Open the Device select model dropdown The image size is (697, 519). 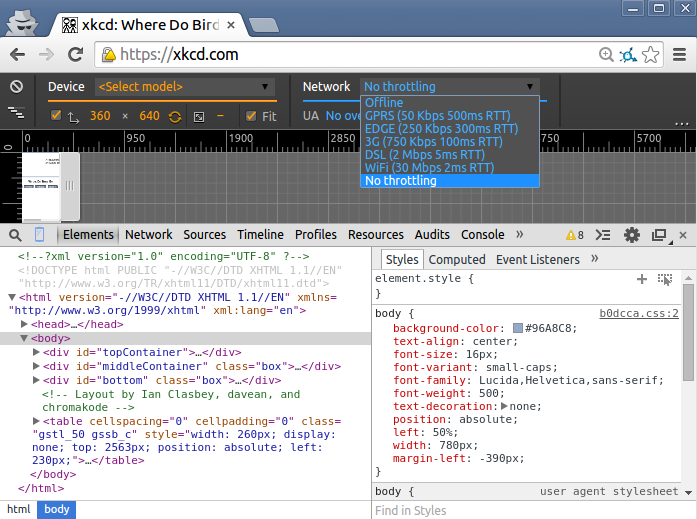[x=184, y=87]
